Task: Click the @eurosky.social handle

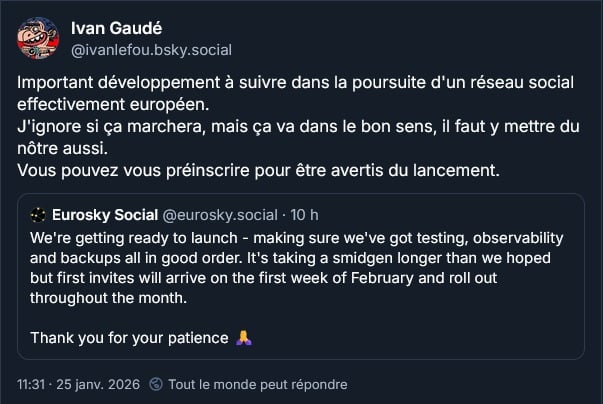Action: (x=219, y=214)
